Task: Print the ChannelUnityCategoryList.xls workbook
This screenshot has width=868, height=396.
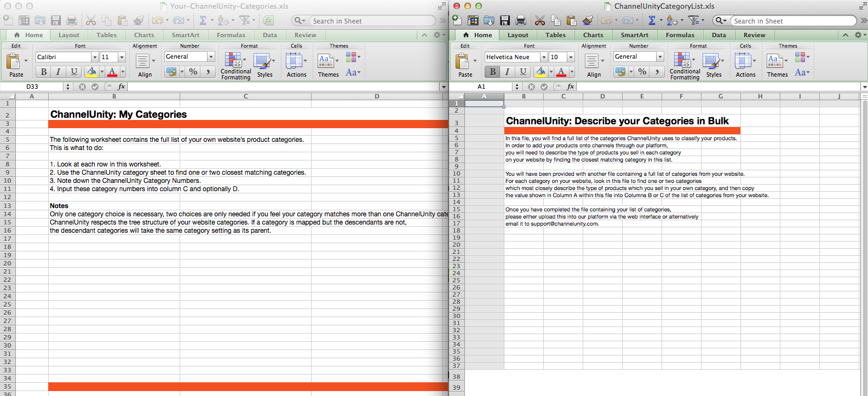Action: (x=521, y=20)
